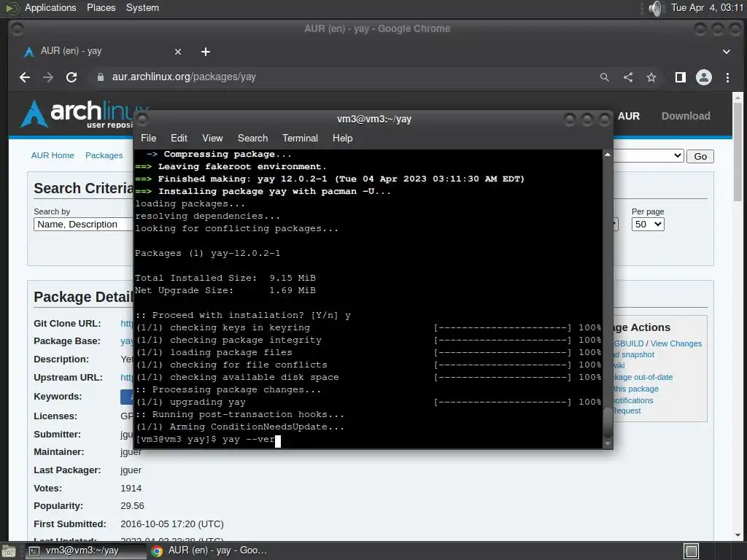Click terminal scrollbar down arrow
The height and width of the screenshot is (560, 747).
tap(608, 443)
